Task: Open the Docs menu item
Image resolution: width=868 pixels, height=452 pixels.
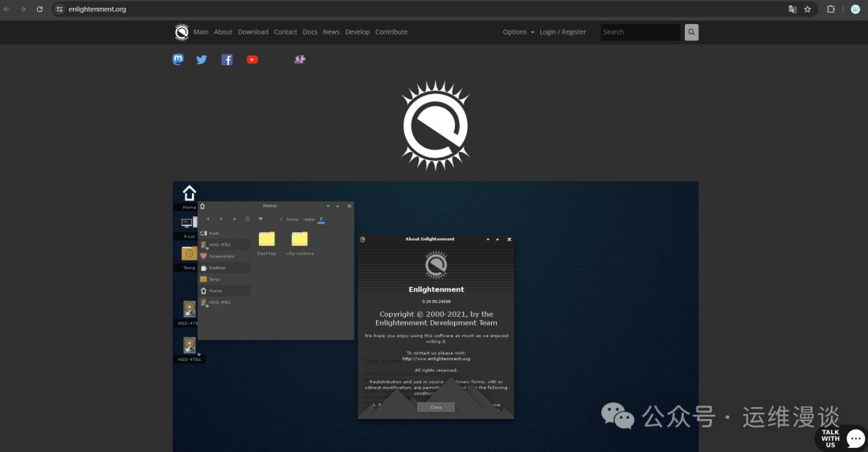Action: coord(310,32)
